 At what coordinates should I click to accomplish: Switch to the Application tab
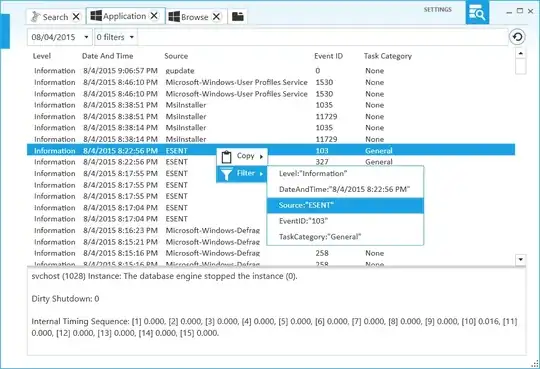click(125, 16)
